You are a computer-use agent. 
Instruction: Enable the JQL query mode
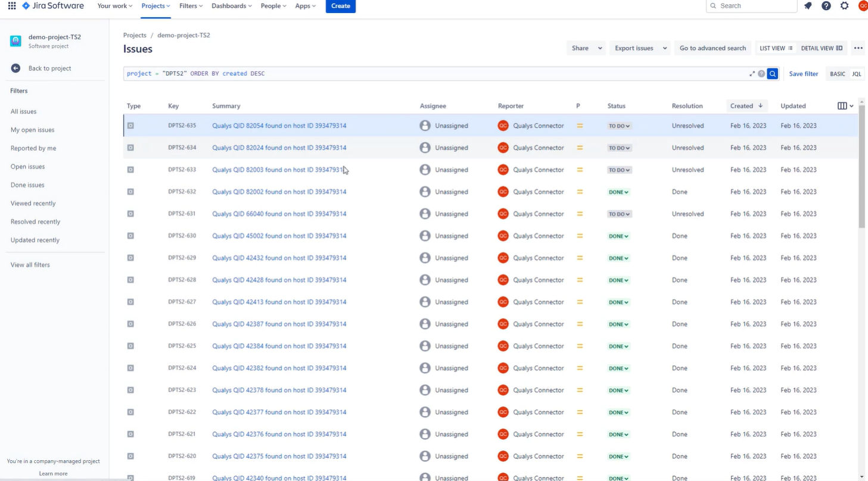[x=856, y=74]
